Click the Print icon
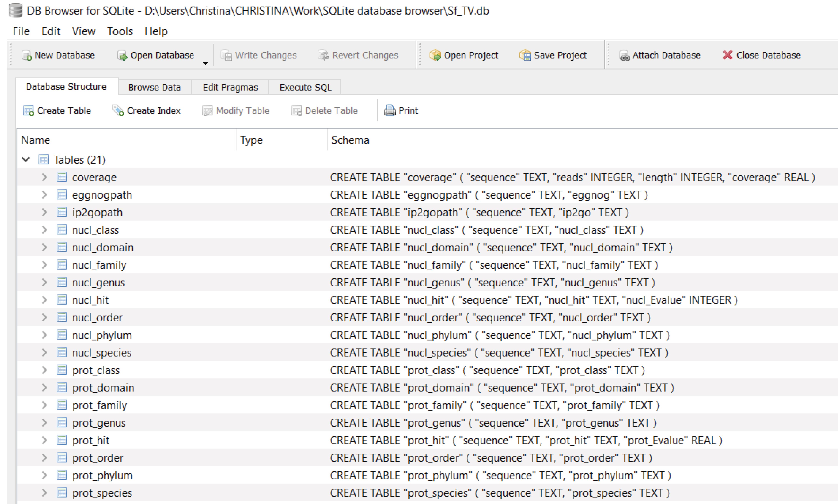Image resolution: width=838 pixels, height=504 pixels. 390,111
